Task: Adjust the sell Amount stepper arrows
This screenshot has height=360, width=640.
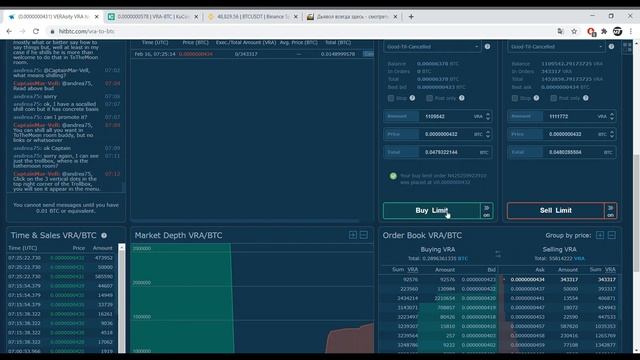Action: [x=612, y=116]
